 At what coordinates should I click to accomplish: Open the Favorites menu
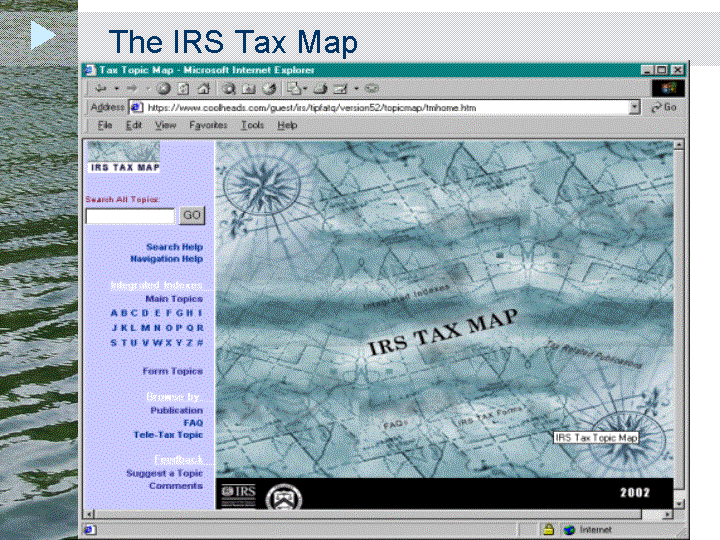[x=208, y=125]
